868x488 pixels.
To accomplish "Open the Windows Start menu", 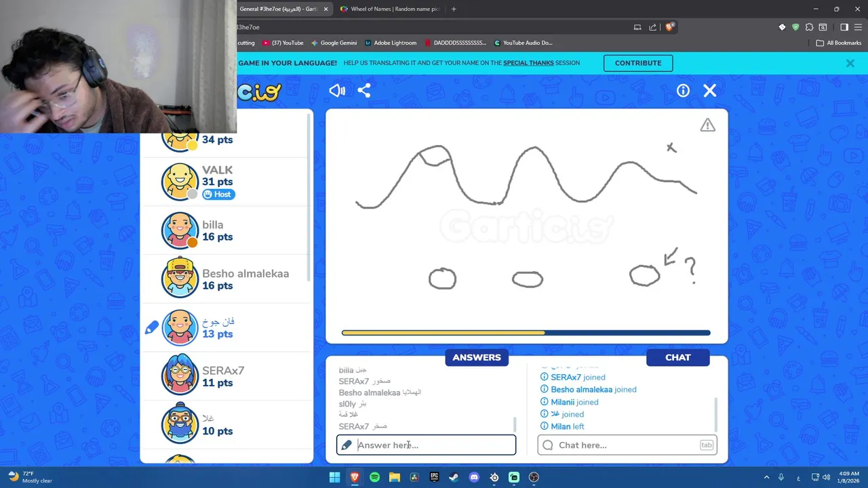I will click(334, 477).
